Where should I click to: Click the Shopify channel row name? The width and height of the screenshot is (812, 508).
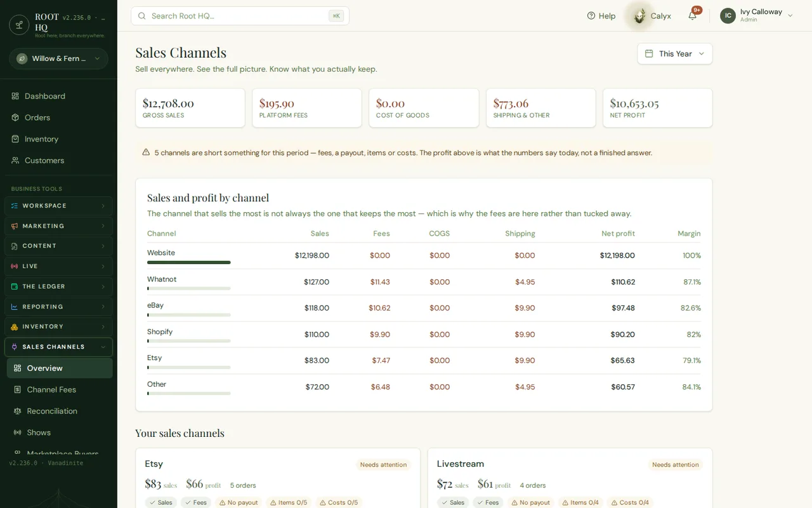click(x=160, y=331)
